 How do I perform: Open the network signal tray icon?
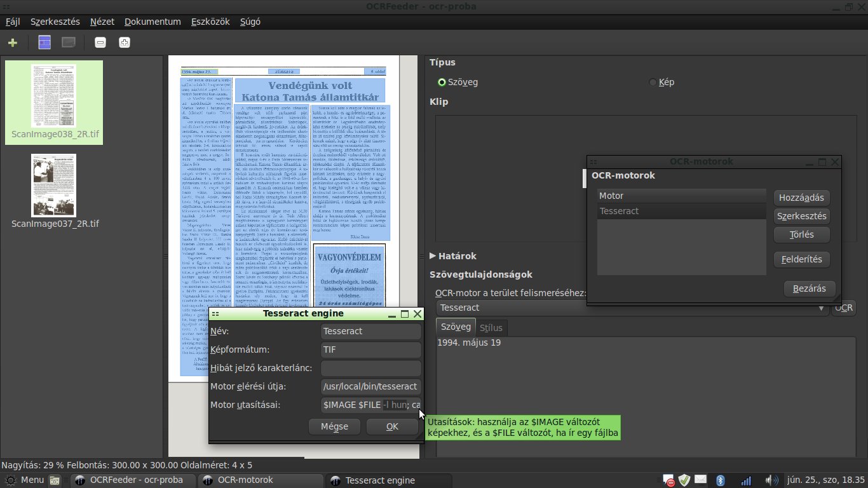click(x=747, y=480)
